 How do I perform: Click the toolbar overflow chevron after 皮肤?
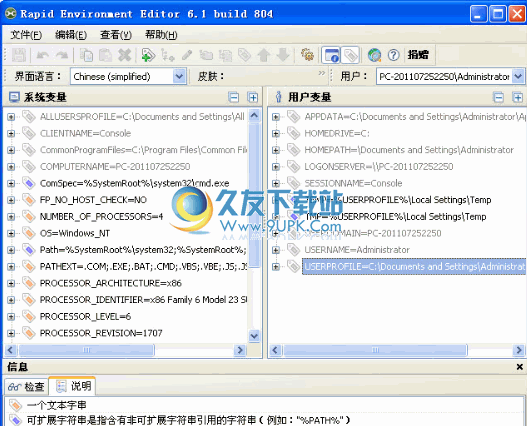tap(322, 73)
